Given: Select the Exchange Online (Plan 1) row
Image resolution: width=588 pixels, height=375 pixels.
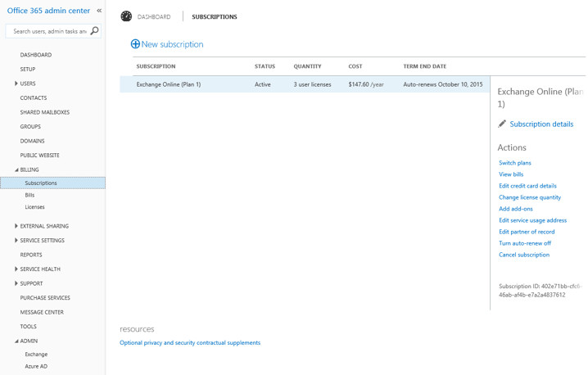Looking at the screenshot, I should click(x=305, y=84).
